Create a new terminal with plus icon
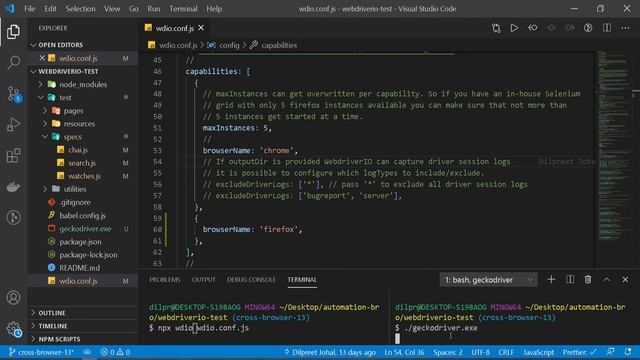Viewport: 640px width, 360px height. click(x=551, y=280)
